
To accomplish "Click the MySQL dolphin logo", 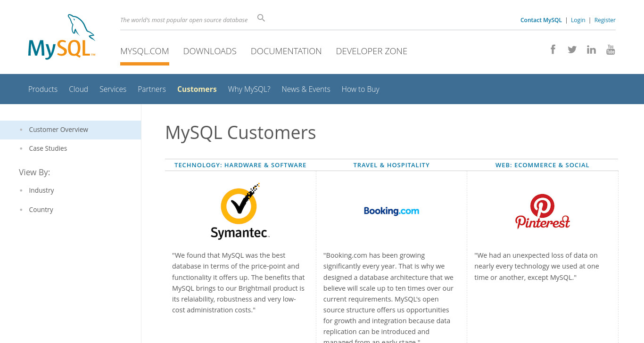I will 62,36.
